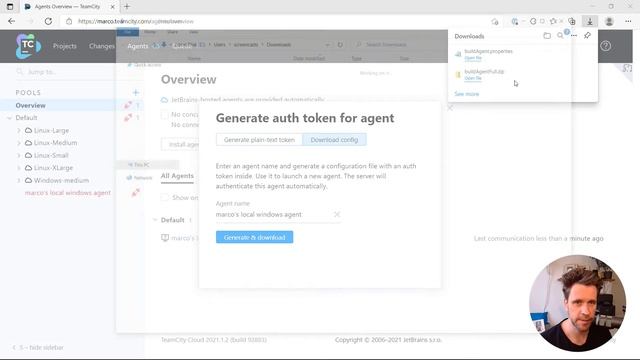Open file for buildAgentFull.zip
This screenshot has height=360, width=640.
pos(473,78)
